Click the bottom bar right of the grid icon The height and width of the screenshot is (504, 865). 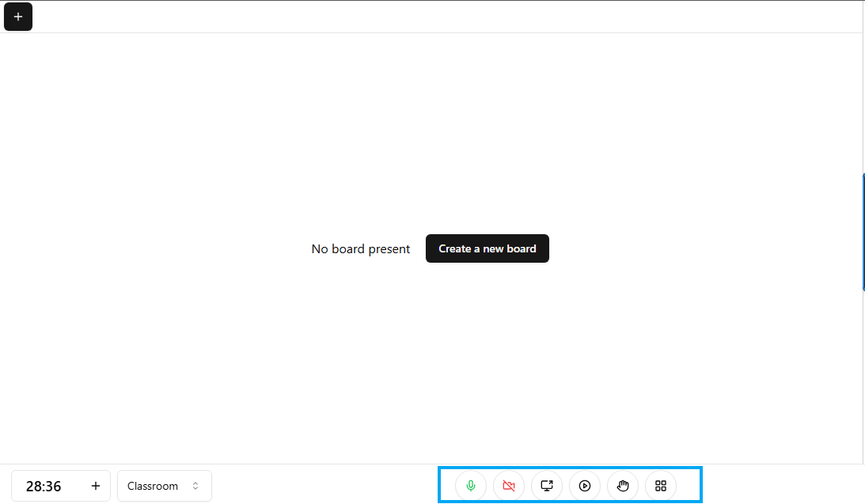point(776,484)
